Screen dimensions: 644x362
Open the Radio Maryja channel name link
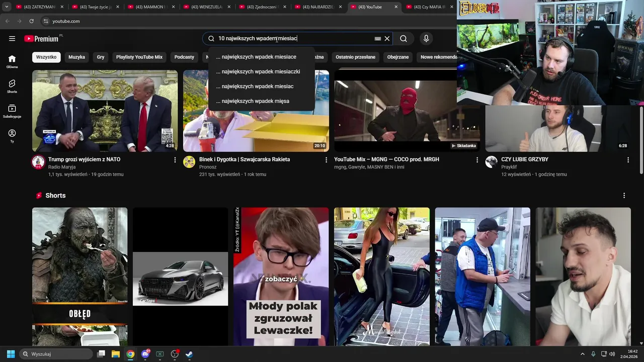tap(62, 167)
